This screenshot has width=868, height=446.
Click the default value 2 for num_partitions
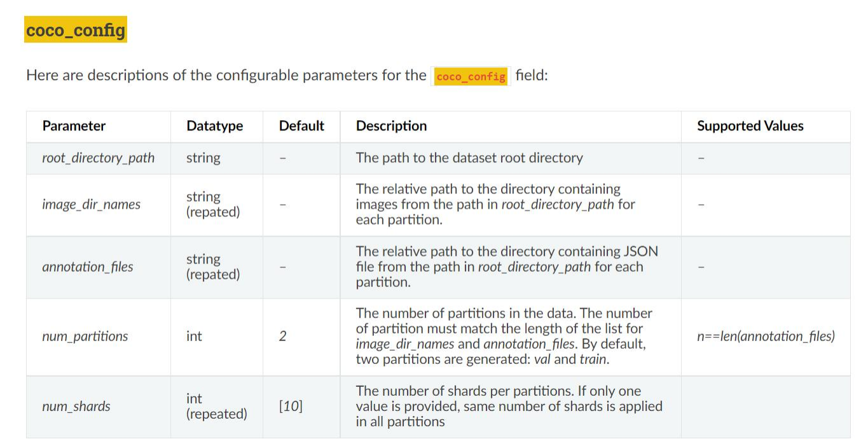tap(282, 336)
